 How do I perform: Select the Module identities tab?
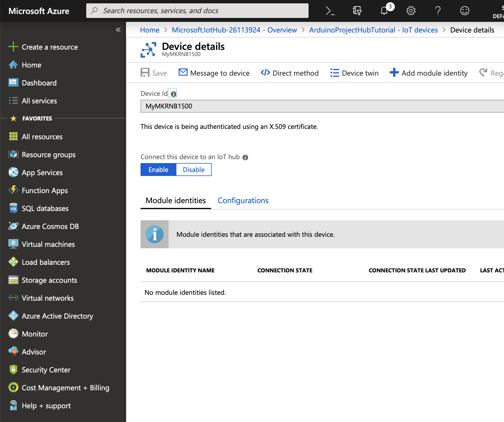click(x=175, y=200)
